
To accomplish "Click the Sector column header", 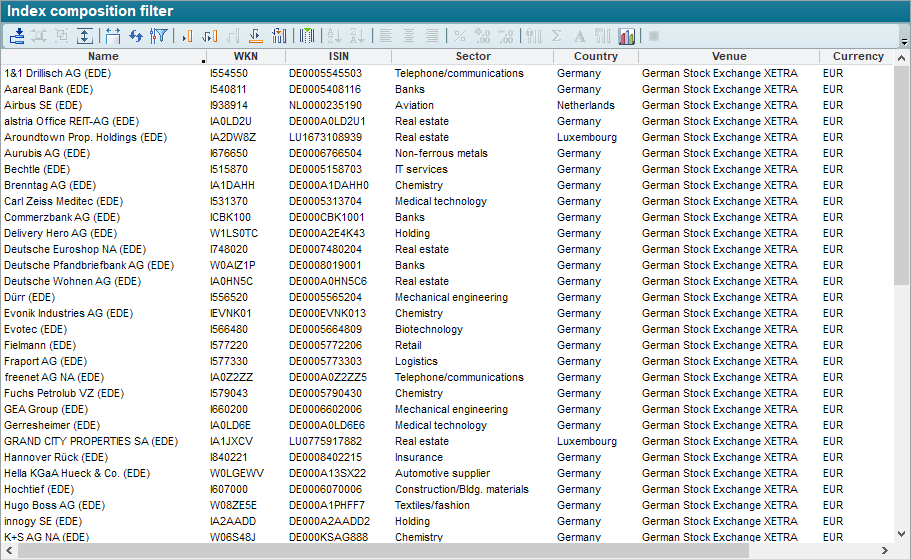I will coord(473,57).
